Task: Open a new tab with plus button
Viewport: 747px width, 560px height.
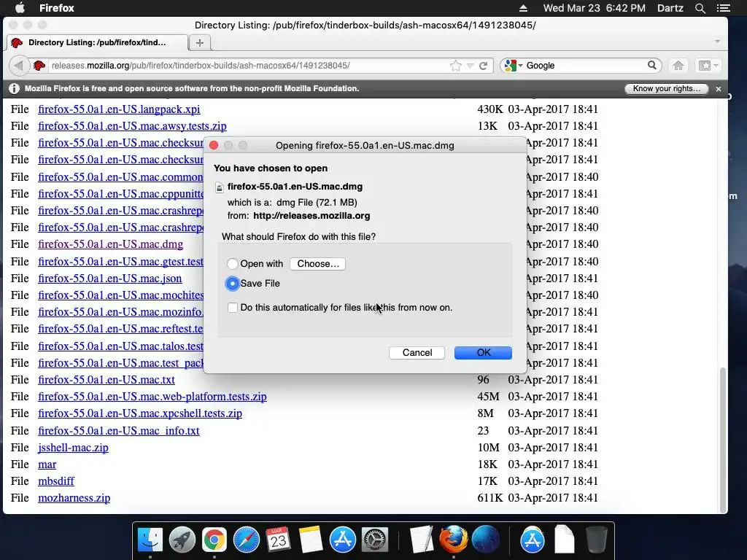Action: tap(200, 42)
